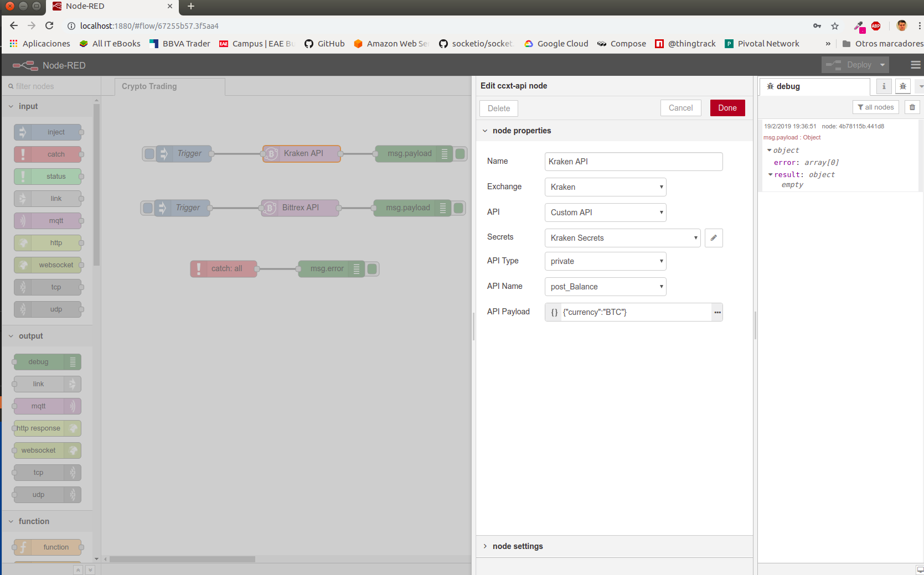Viewport: 924px width, 575px height.
Task: Open the info sidebar tab icon
Action: 884,86
